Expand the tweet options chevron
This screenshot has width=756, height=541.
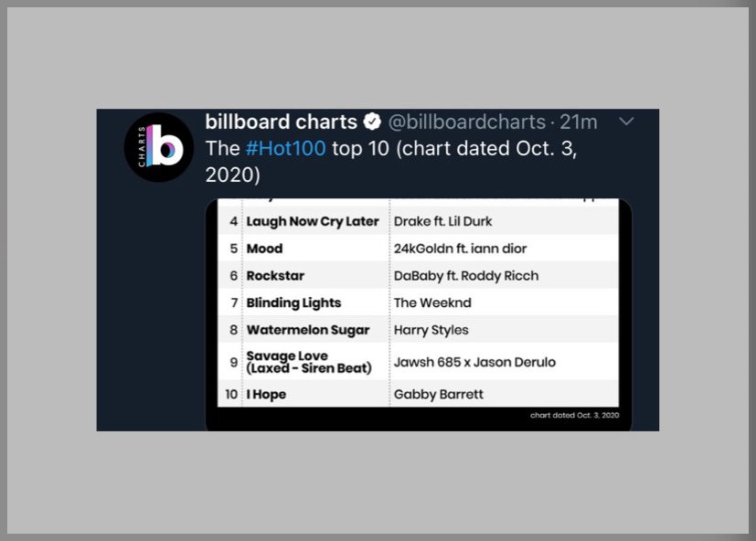tap(626, 121)
